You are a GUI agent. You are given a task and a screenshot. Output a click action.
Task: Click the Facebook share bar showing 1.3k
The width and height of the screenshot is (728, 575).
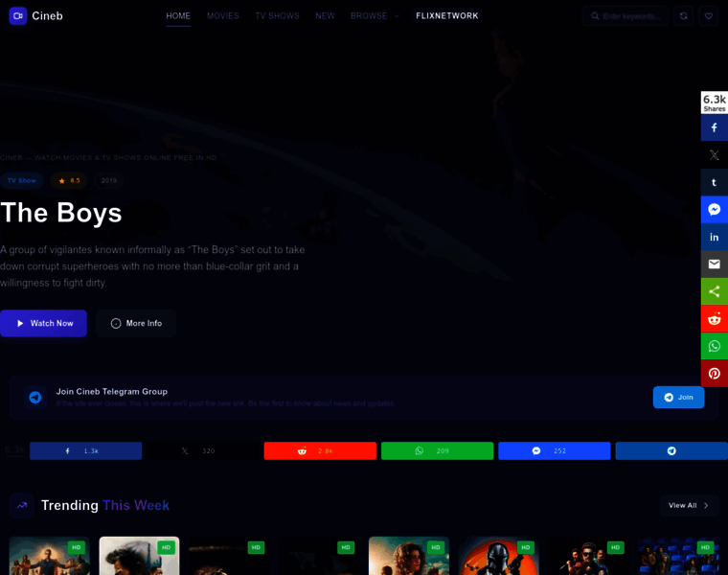point(86,451)
